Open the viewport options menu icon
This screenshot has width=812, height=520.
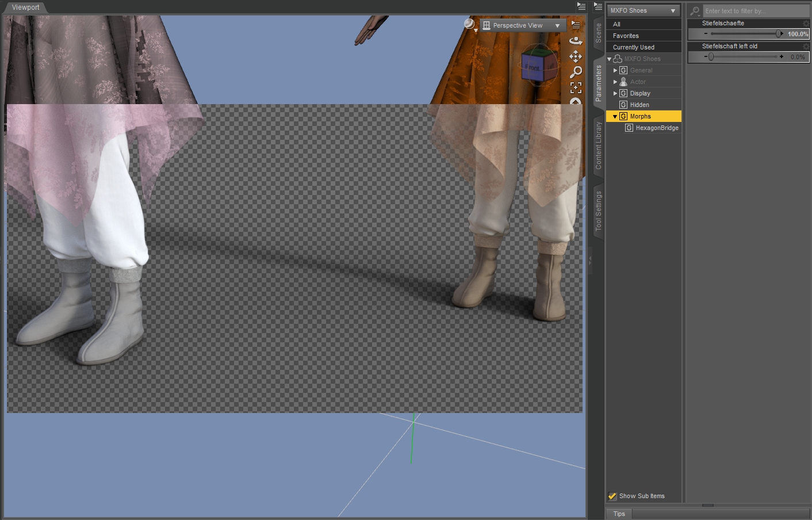(x=576, y=25)
